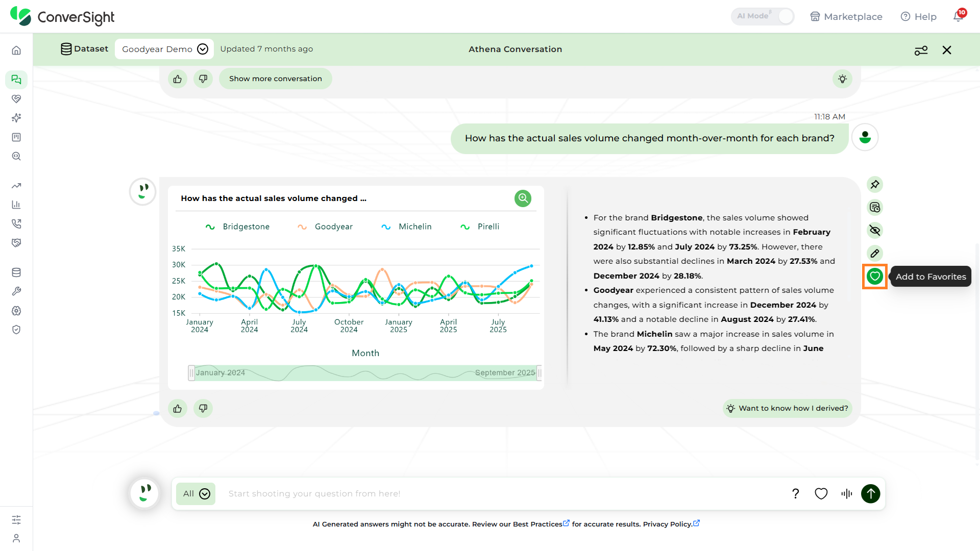
Task: Click the edit pencil icon beside response
Action: pyautogui.click(x=875, y=253)
